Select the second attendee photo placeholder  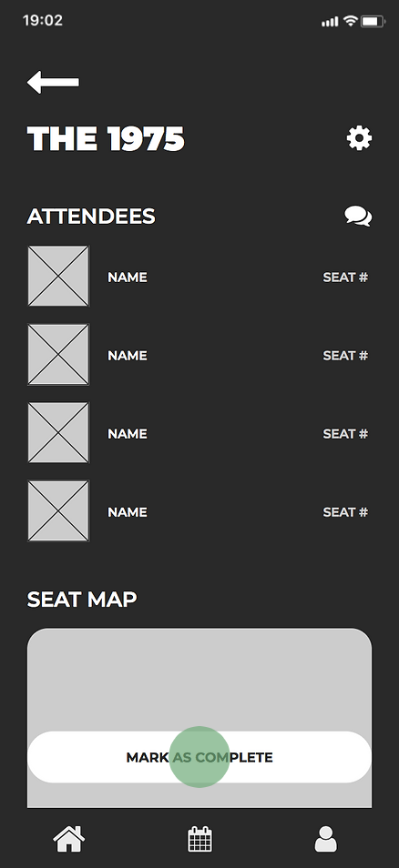[x=58, y=354]
